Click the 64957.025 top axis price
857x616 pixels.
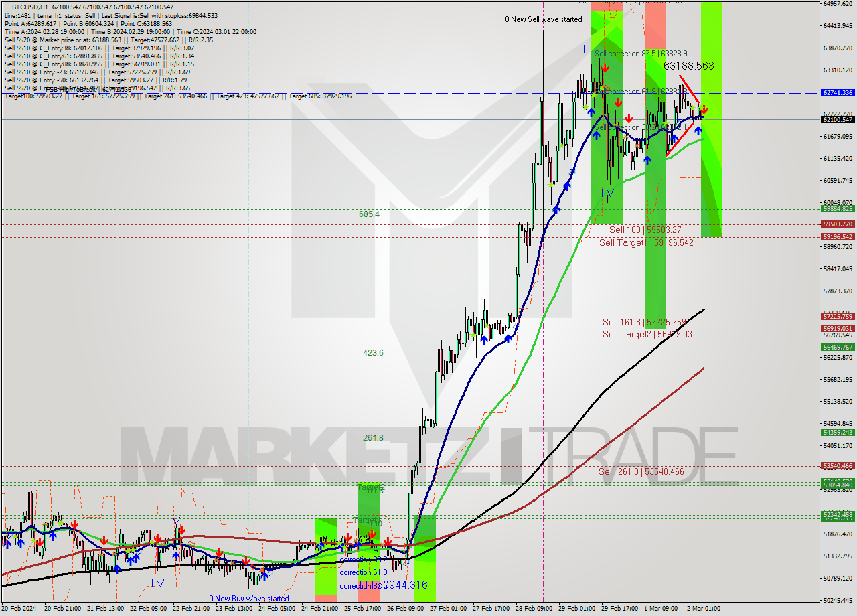click(838, 4)
